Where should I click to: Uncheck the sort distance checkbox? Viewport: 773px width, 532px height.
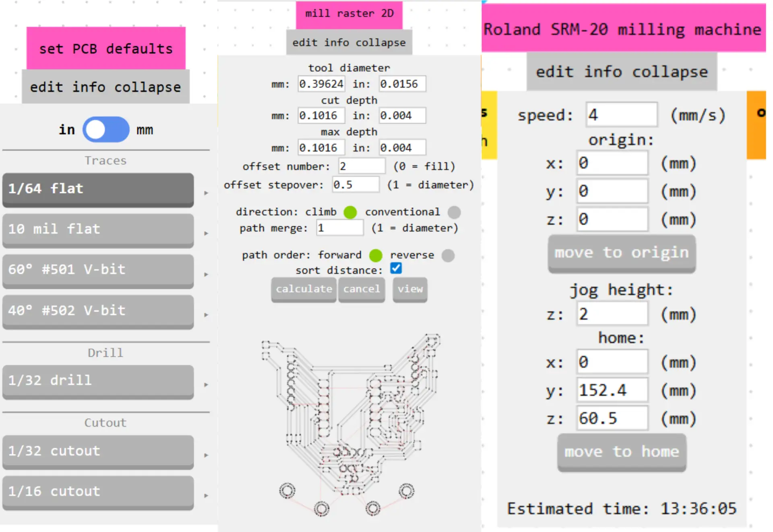click(396, 269)
